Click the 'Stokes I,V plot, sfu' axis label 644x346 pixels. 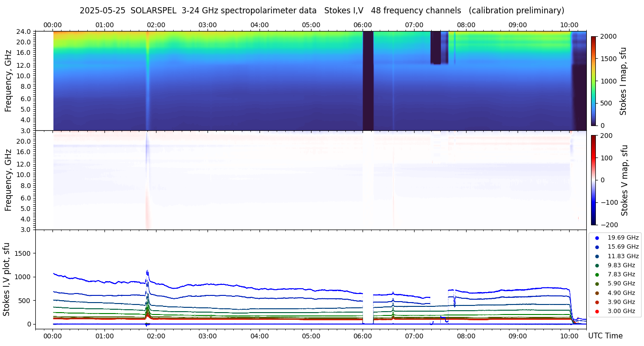tap(7, 279)
